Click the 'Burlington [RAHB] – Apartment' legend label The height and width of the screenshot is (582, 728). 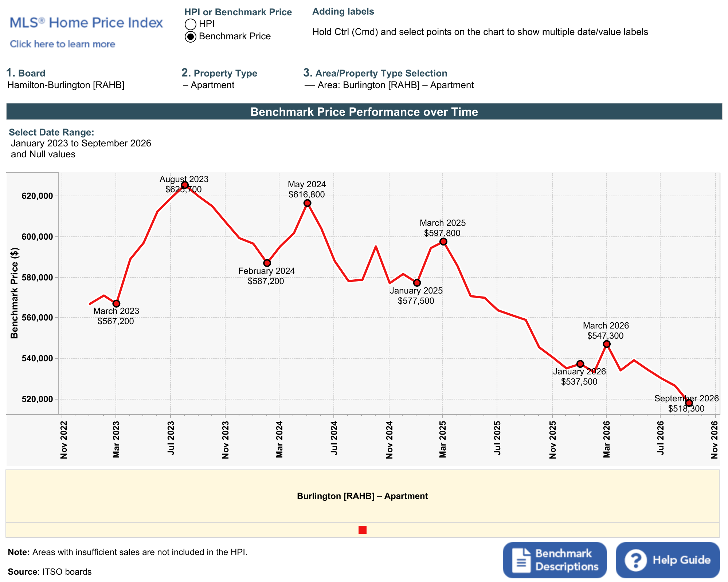(x=362, y=496)
